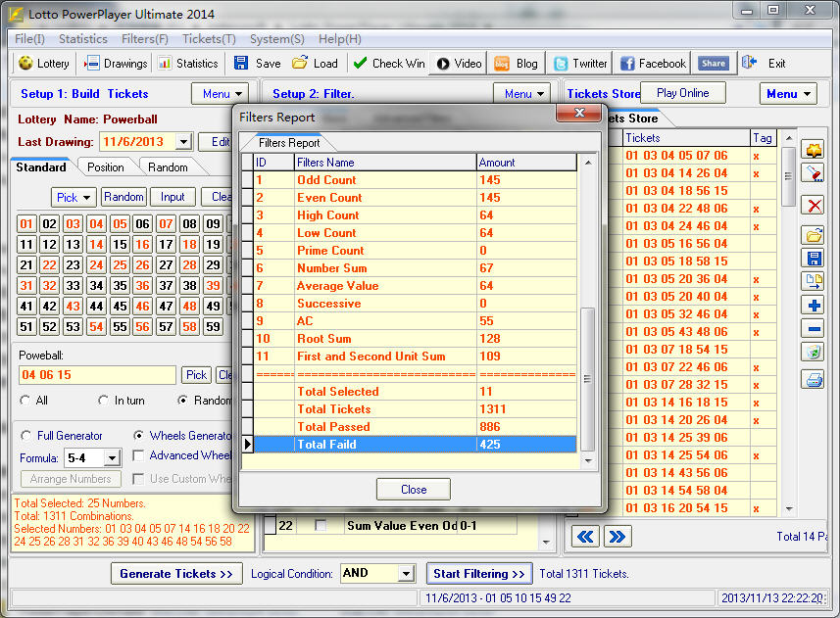Viewport: 840px width, 618px height.
Task: Open the System menu
Action: pyautogui.click(x=277, y=39)
